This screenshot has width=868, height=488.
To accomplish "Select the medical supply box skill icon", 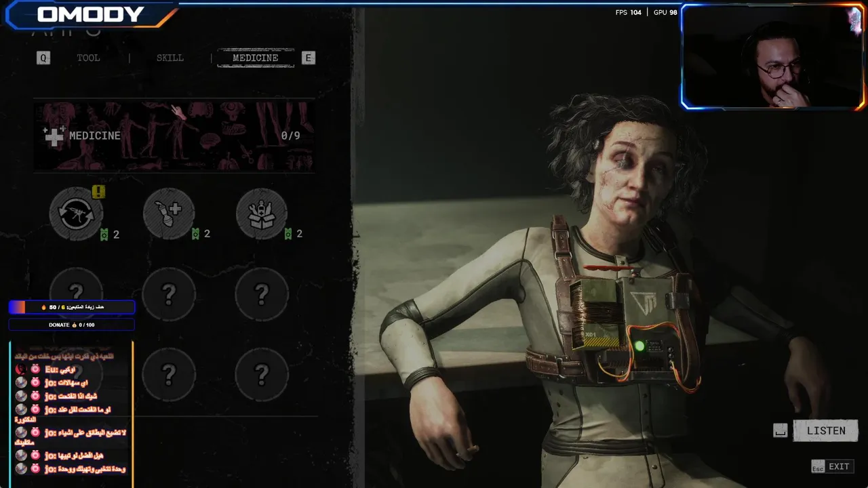I will click(x=262, y=214).
